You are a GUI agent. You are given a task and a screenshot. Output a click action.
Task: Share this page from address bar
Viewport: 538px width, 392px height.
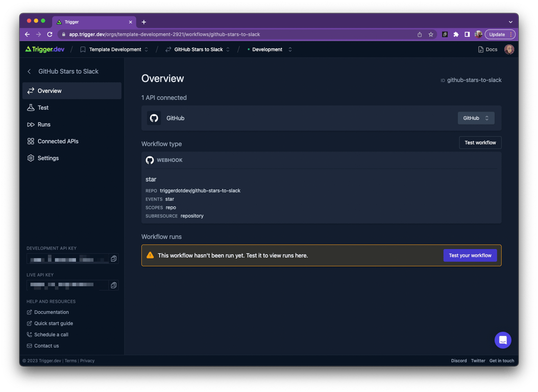pos(419,34)
